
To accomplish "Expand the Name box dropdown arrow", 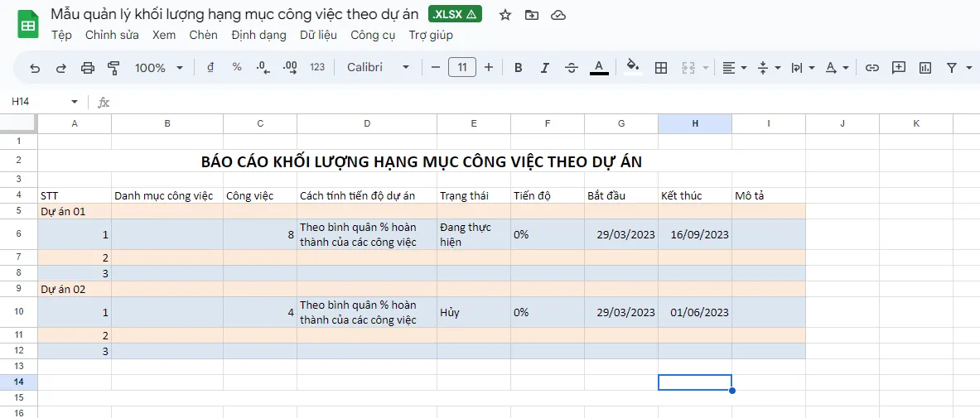I will coord(75,102).
